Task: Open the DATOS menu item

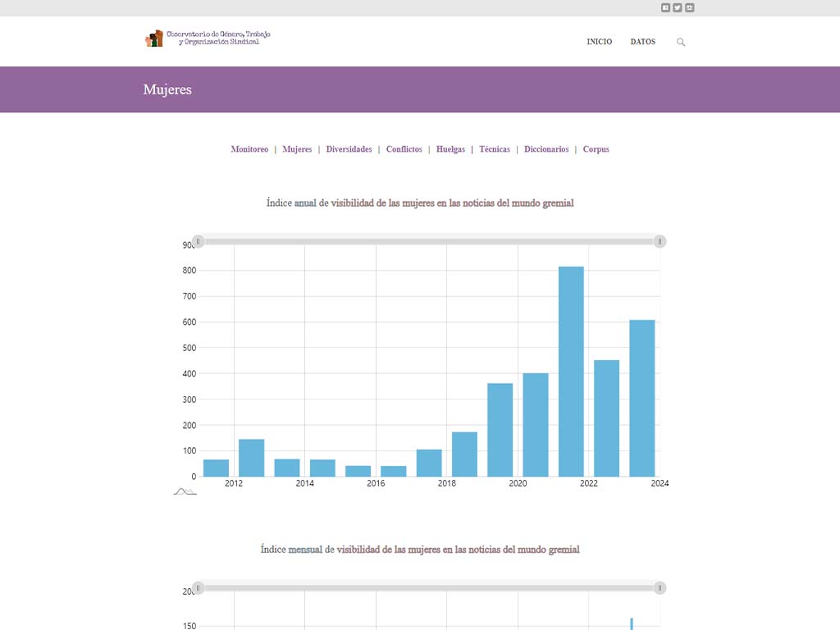Action: (643, 42)
